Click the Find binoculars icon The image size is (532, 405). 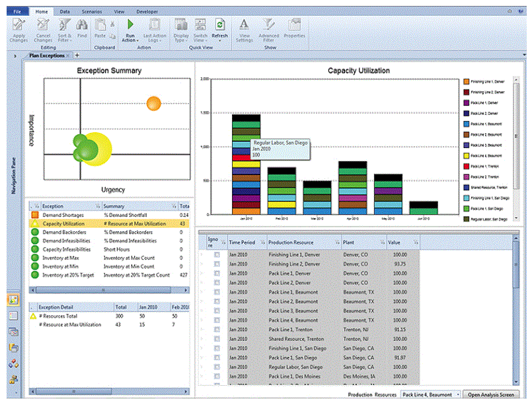82,24
